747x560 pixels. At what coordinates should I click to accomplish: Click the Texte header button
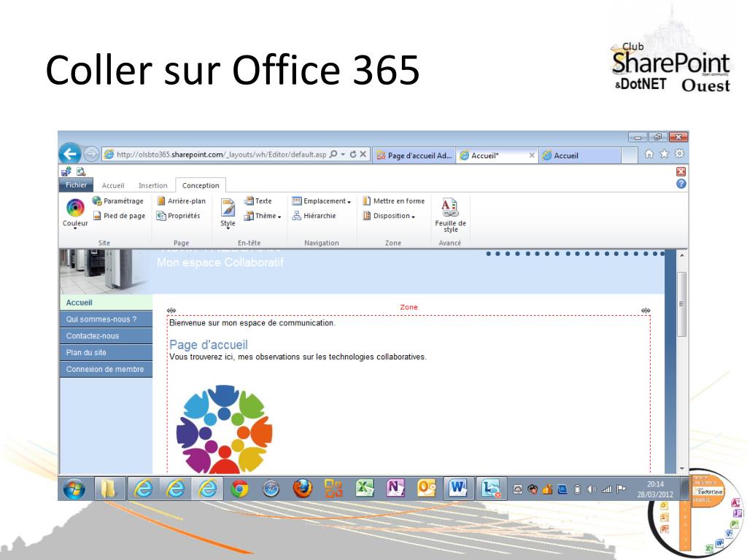[258, 201]
